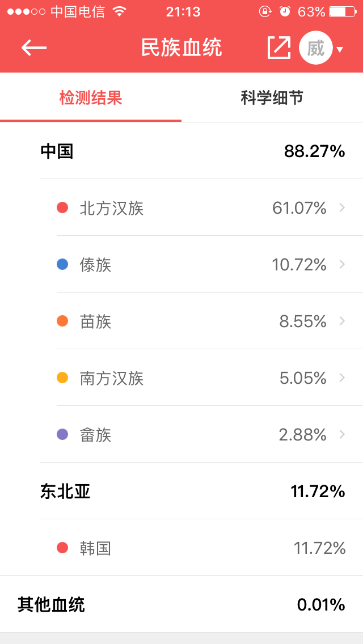This screenshot has width=363, height=644.
Task: Tap the 其他血统 row
Action: point(181,604)
